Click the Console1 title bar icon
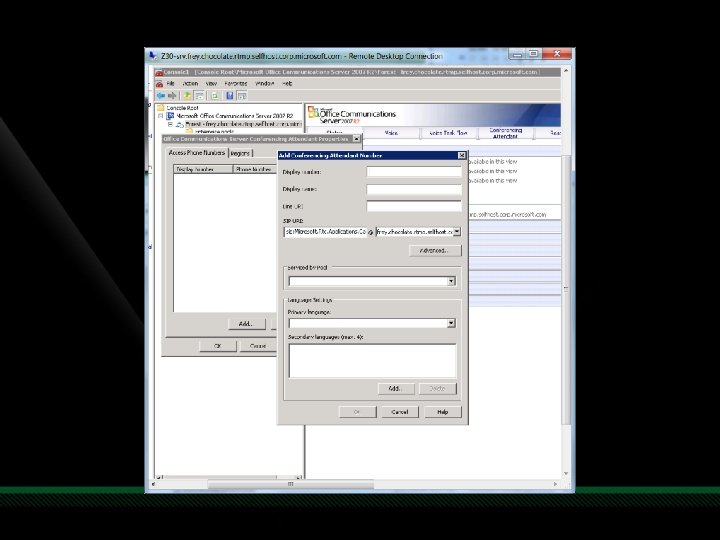 tap(159, 72)
